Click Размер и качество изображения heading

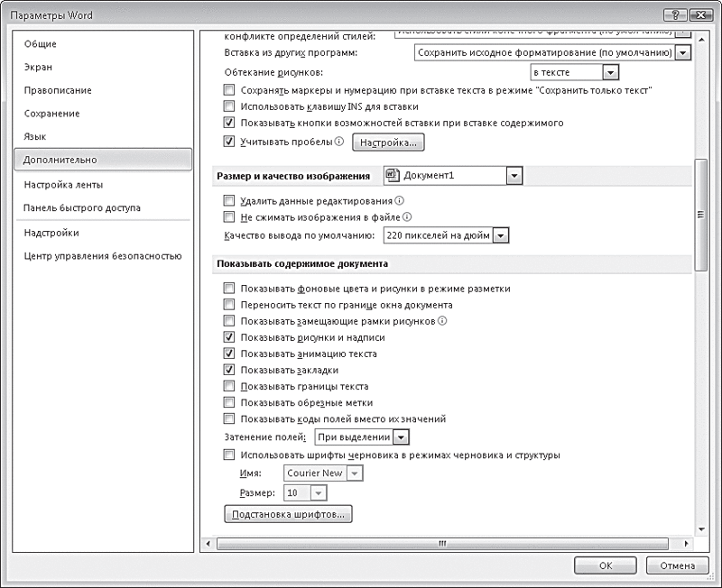pos(293,176)
